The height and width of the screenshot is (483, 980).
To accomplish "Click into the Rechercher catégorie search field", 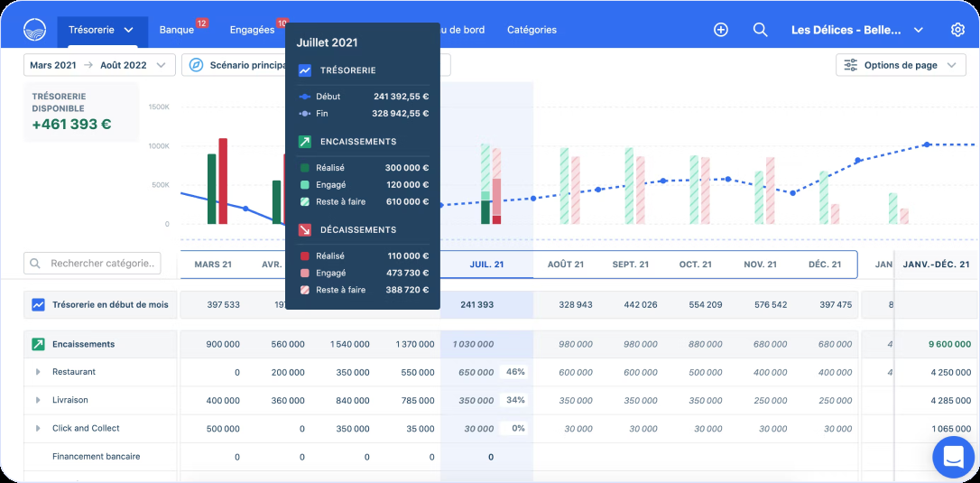I will 93,264.
